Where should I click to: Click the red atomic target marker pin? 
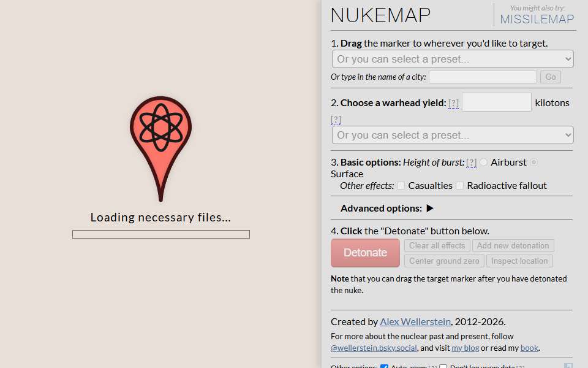coord(160,148)
